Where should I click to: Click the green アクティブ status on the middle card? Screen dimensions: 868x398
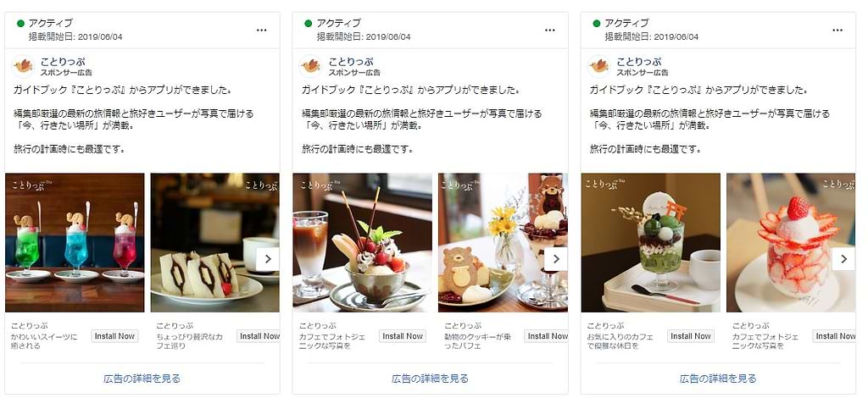coord(332,23)
